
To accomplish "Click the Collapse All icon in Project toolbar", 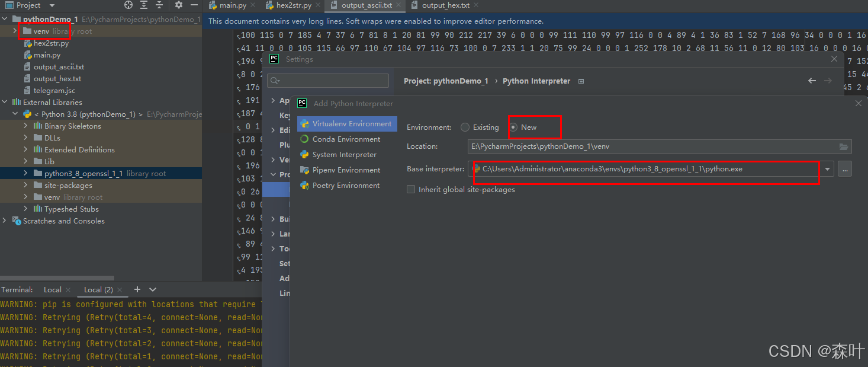I will [x=158, y=5].
